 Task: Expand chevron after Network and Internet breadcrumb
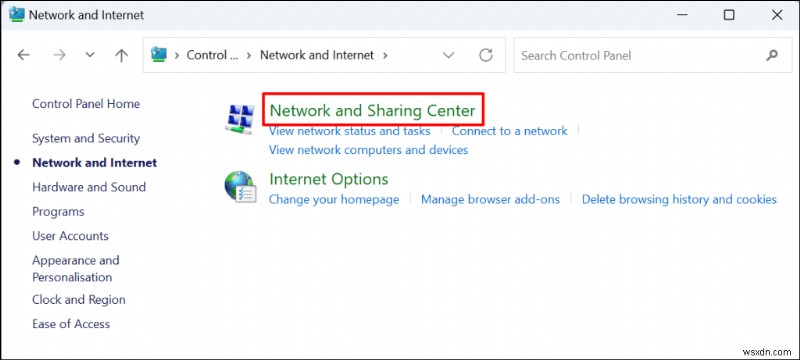pos(385,55)
